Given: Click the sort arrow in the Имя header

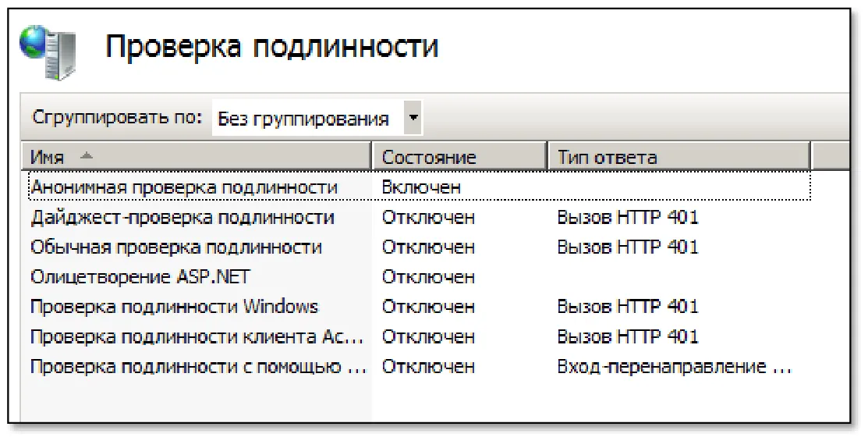Looking at the screenshot, I should point(86,156).
